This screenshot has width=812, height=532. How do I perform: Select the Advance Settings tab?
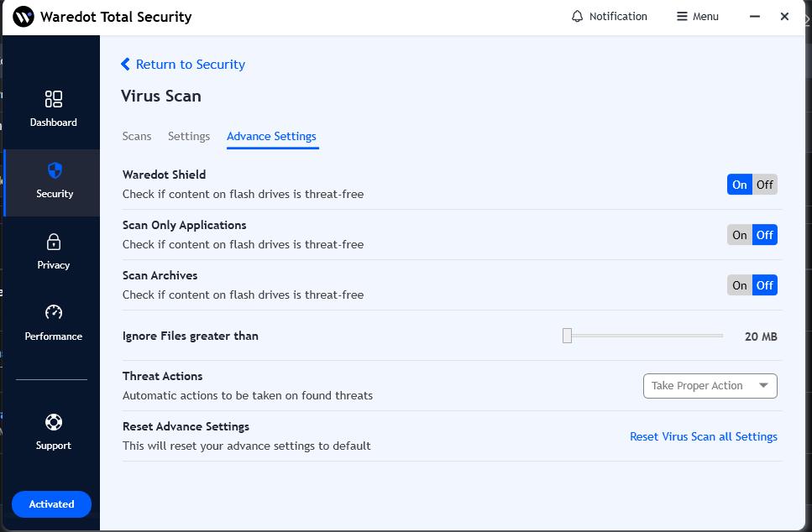pyautogui.click(x=271, y=136)
